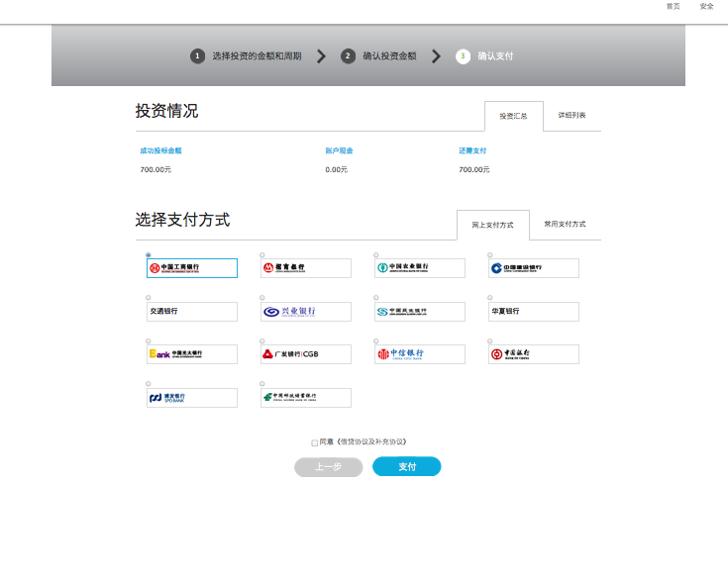Choose the 兴业银行 bank logo
Image resolution: width=728 pixels, height=578 pixels.
(x=305, y=312)
